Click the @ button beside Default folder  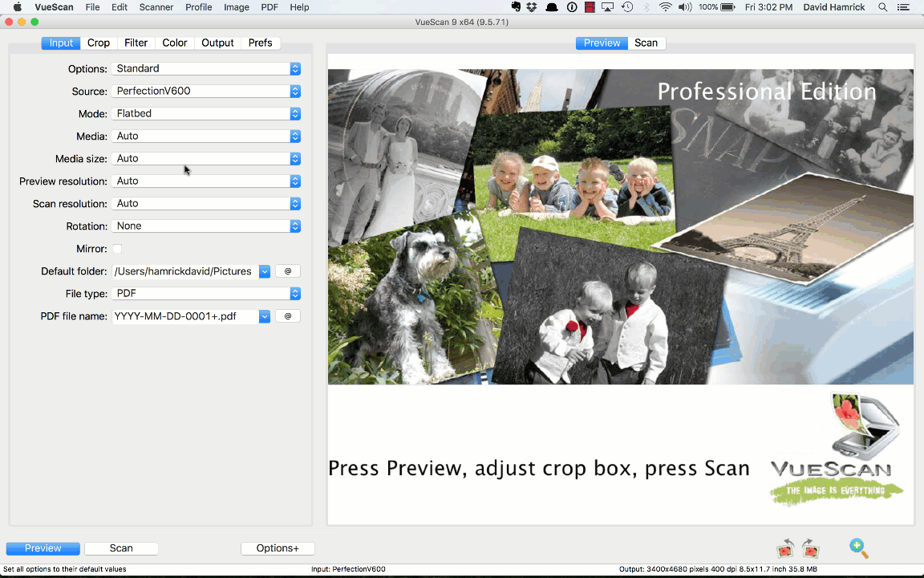(287, 271)
